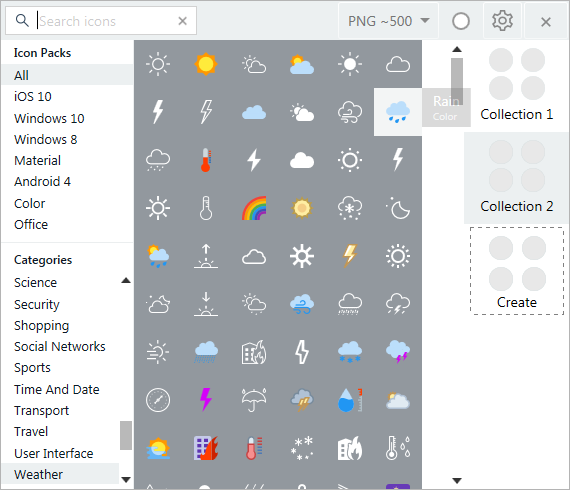570x490 pixels.
Task: Select the snowflake inside cloud icon
Action: (x=350, y=208)
